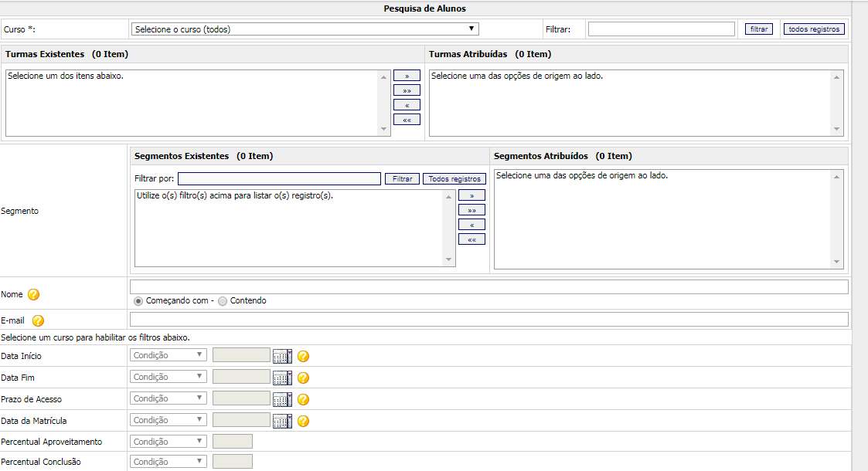Screen dimensions: 868x471
Task: Open the calendar picker for Prazo de Acesso
Action: [283, 399]
